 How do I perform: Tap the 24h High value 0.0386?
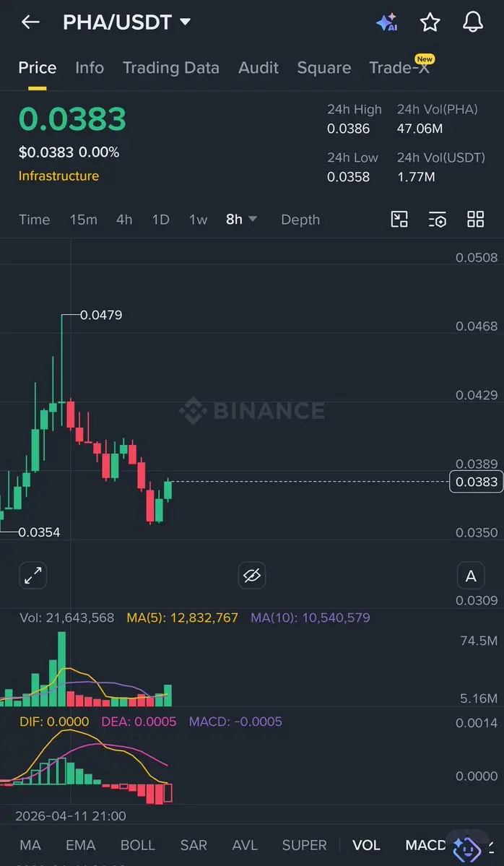coord(348,129)
